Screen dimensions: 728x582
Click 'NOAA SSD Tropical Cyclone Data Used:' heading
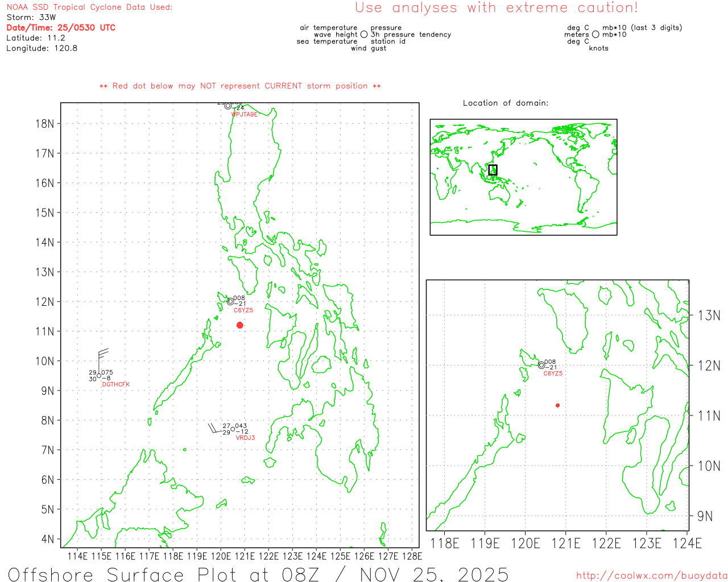tap(89, 7)
